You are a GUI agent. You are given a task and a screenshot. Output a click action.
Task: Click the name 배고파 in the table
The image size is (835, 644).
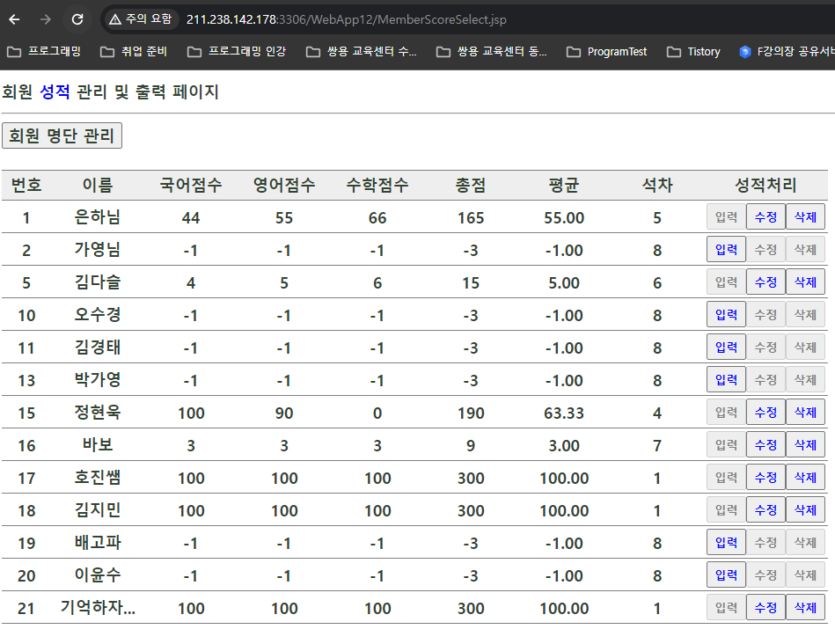point(98,542)
